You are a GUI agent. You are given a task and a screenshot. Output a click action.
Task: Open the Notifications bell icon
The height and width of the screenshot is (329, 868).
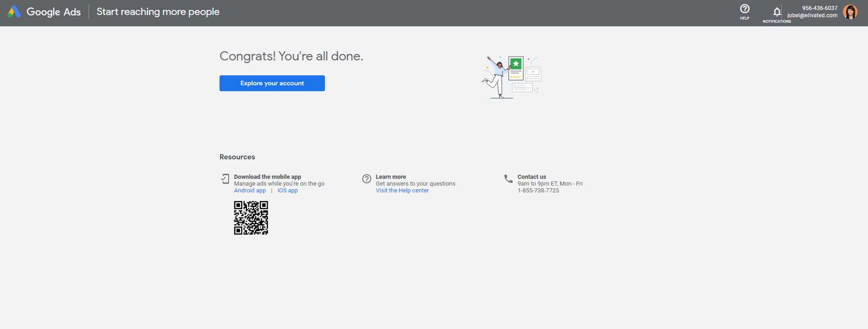(x=777, y=12)
